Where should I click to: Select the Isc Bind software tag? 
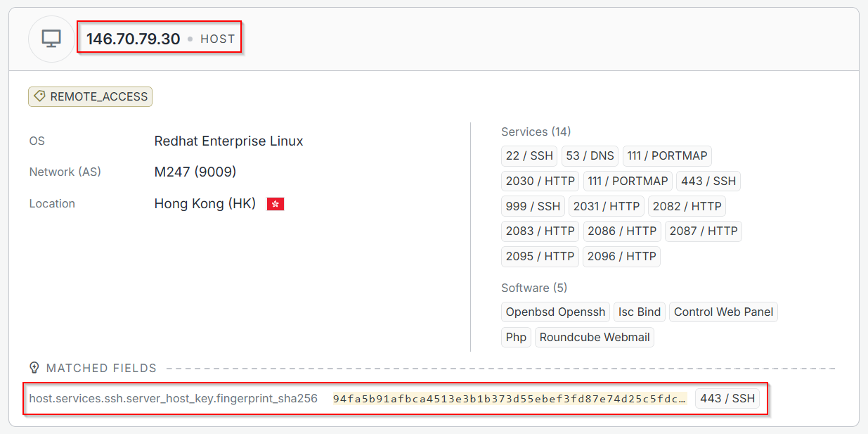[x=639, y=312]
